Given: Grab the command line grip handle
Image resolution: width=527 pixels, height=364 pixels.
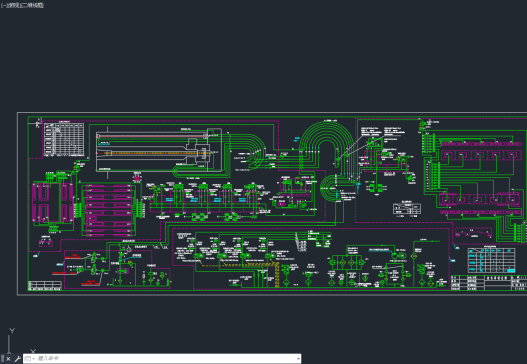Looking at the screenshot, I should tap(3, 359).
